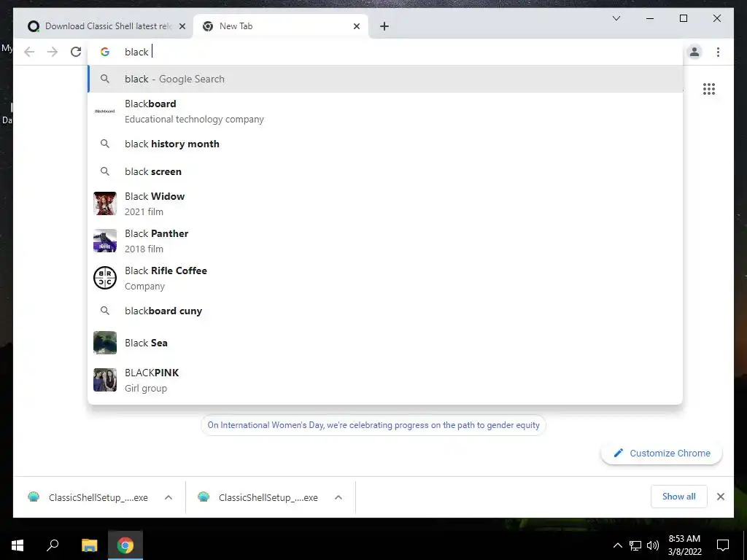Choose 'black - Google Search' suggestion
Viewport: 747px width, 560px height.
coord(385,79)
